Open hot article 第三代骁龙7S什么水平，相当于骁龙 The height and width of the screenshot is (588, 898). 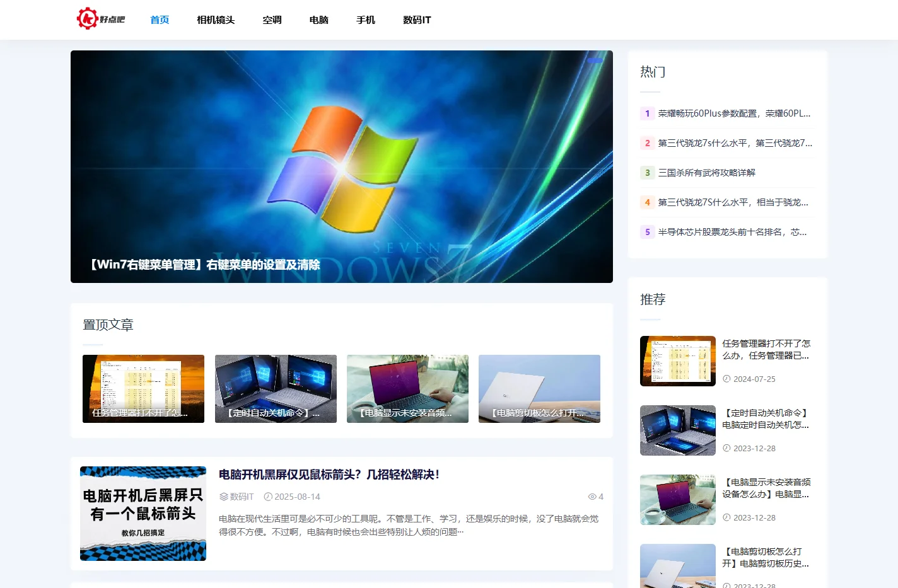(733, 202)
